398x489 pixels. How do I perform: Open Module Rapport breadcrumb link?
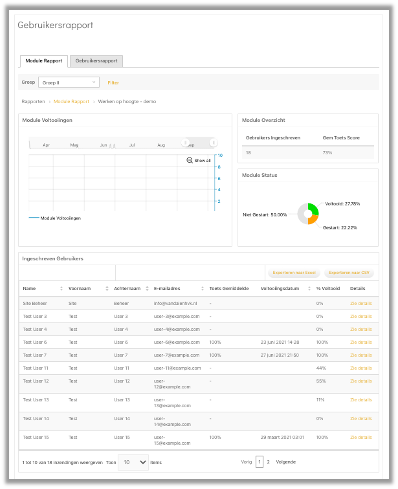(x=71, y=101)
